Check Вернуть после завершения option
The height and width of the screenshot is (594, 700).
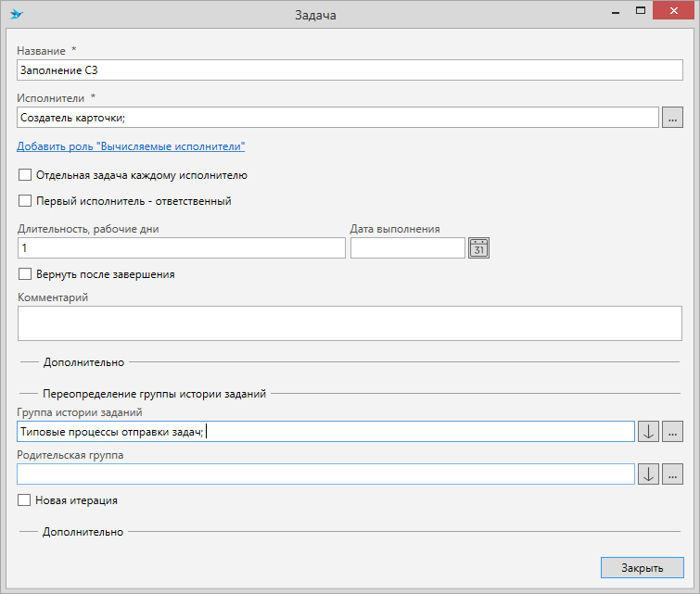coord(25,274)
